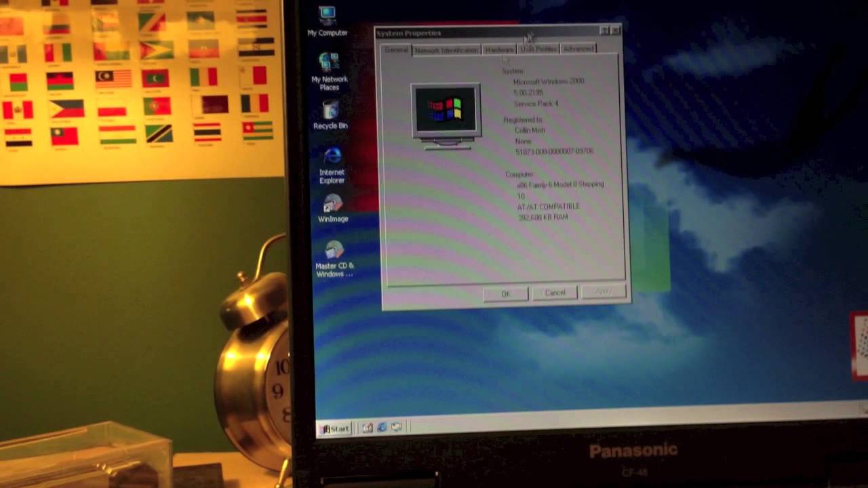The height and width of the screenshot is (488, 868).
Task: Switch to the General tab
Action: coord(395,50)
